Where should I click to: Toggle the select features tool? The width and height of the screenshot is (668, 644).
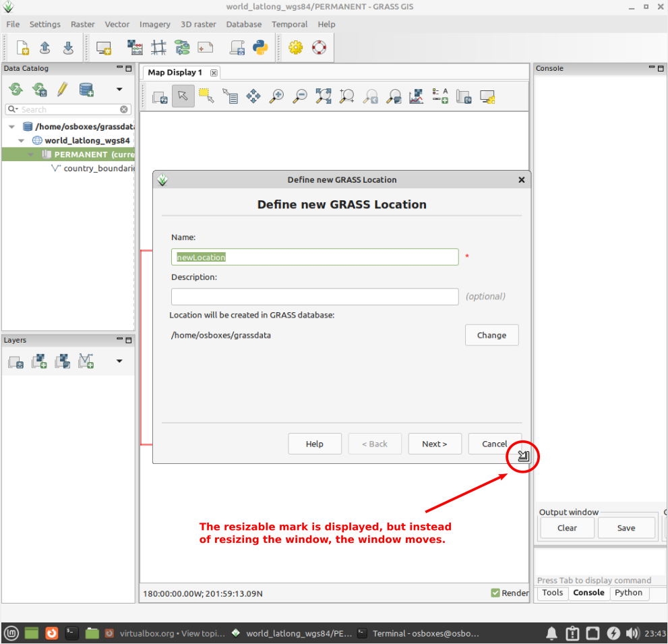tap(206, 96)
